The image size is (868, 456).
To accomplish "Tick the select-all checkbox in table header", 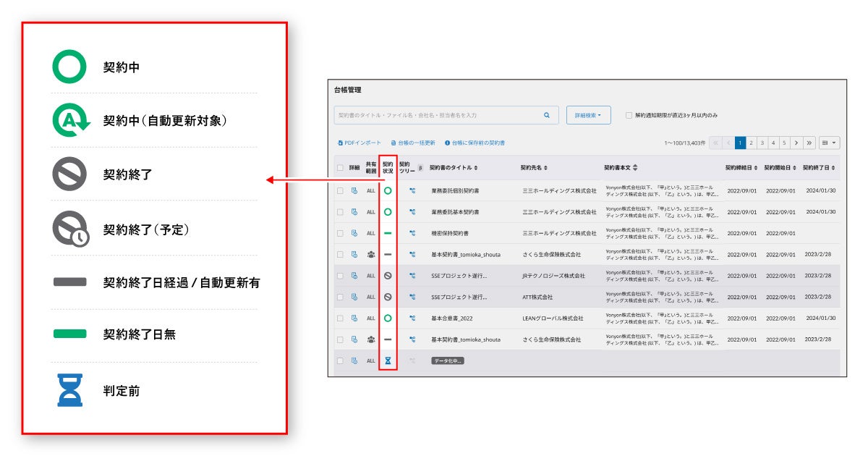I will 340,168.
